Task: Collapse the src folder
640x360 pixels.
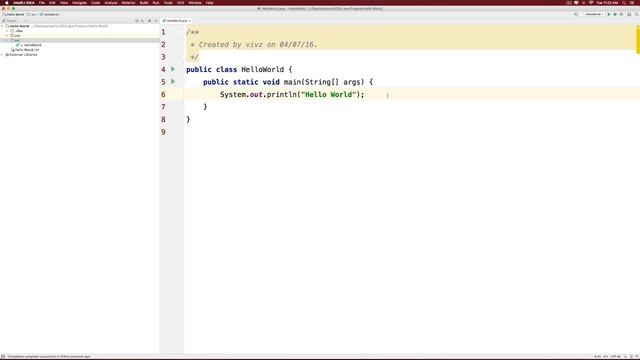Action: coord(7,40)
